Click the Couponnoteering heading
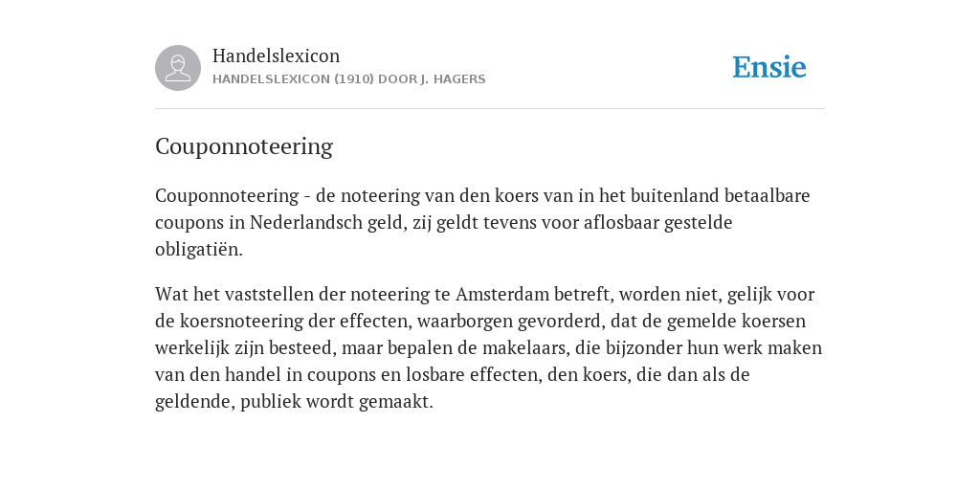This screenshot has height=490, width=980. (x=244, y=146)
